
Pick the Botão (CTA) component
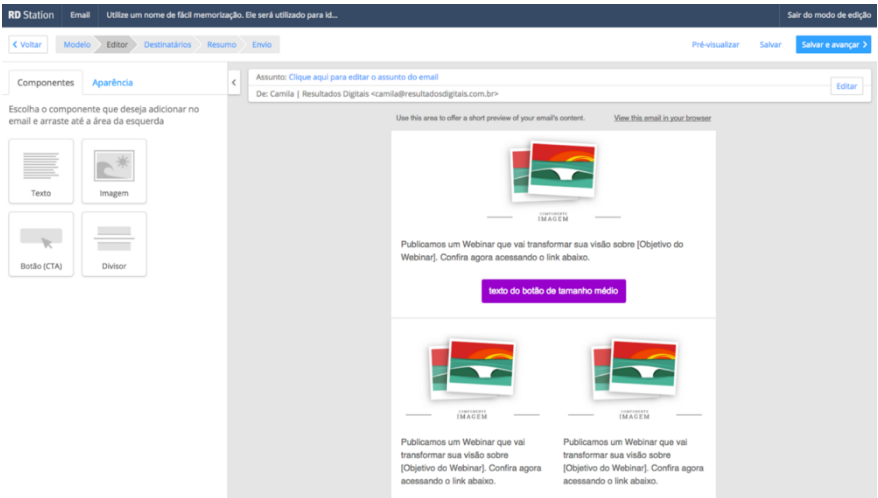(x=41, y=238)
